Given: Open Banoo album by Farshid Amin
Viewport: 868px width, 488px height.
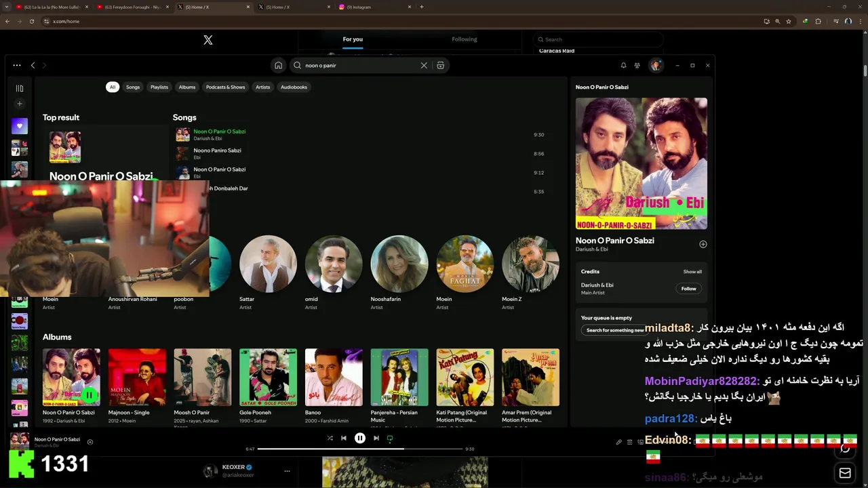Looking at the screenshot, I should pos(334,377).
